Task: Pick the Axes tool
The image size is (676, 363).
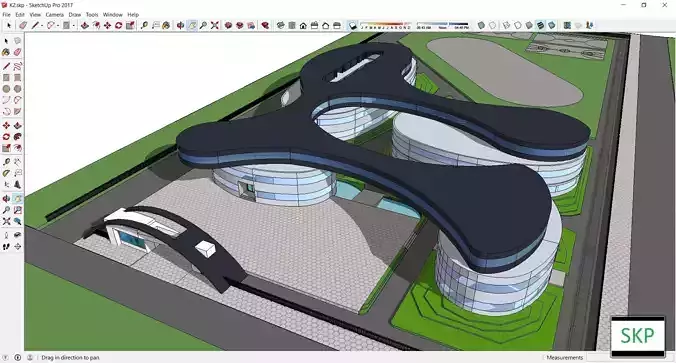Action: [6, 185]
